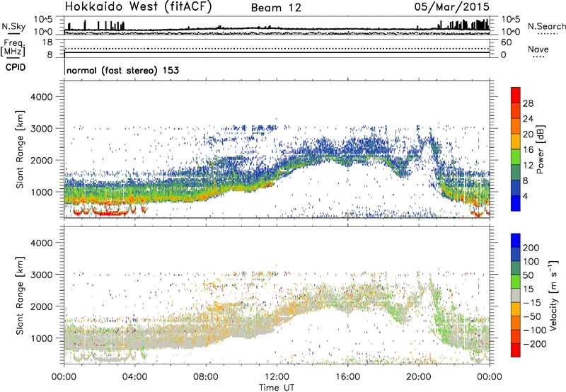Viewport: 566px width, 392px height.
Task: Select the "Power [dB]" colorbar title
Action: click(x=541, y=149)
